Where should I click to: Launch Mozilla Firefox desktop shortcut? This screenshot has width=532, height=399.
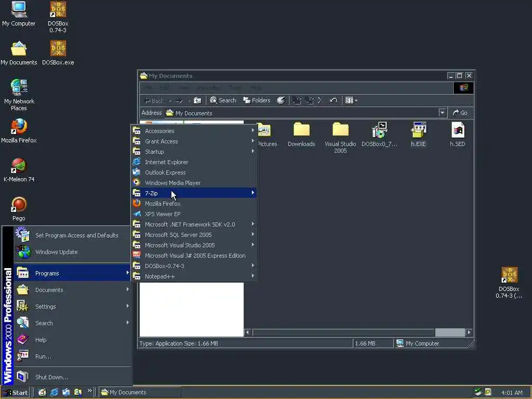tap(19, 131)
